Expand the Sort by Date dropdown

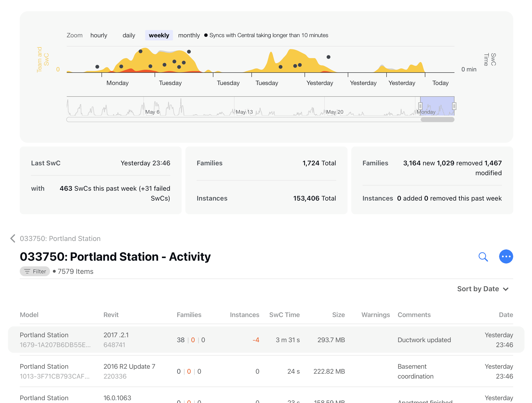pos(478,289)
